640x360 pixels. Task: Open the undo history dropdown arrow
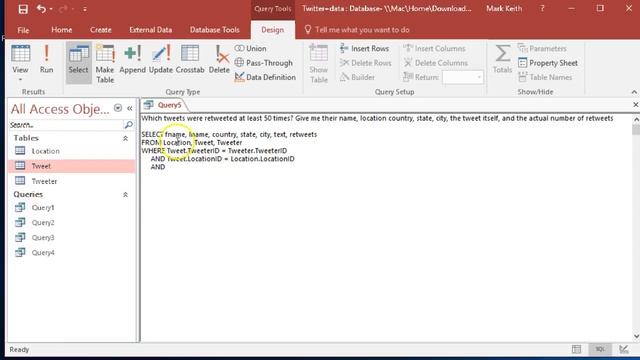(51, 9)
